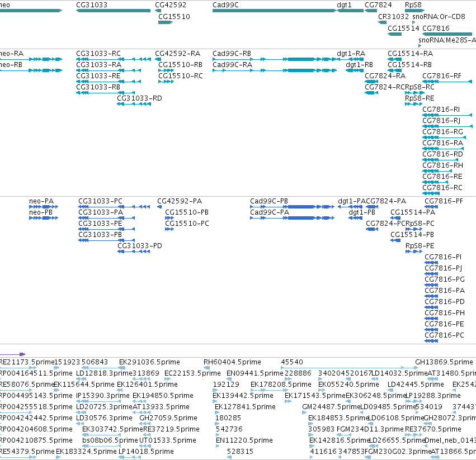Image resolution: width=476 pixels, height=460 pixels.
Task: Select the LP14018.5prime EST label
Action: pyautogui.click(x=146, y=451)
